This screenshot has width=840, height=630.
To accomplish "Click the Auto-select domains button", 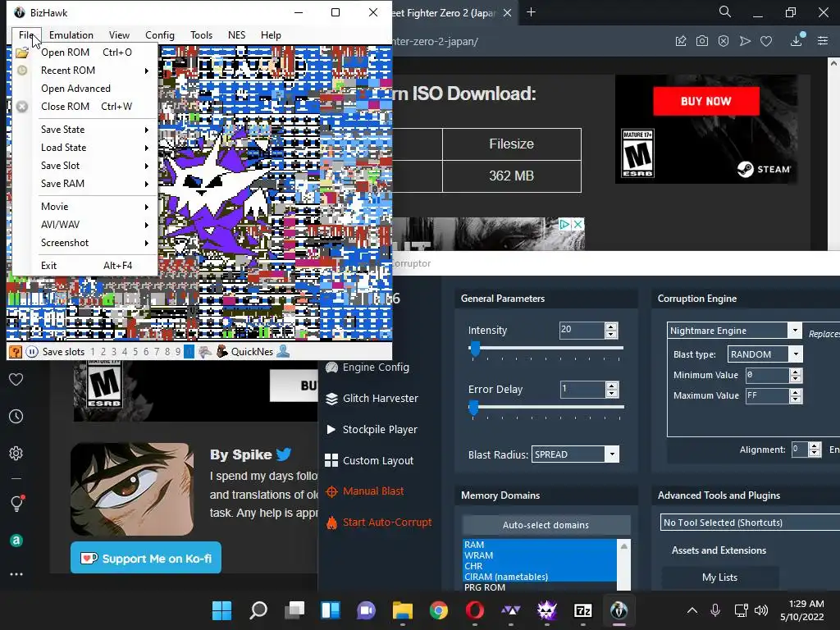I will point(546,525).
